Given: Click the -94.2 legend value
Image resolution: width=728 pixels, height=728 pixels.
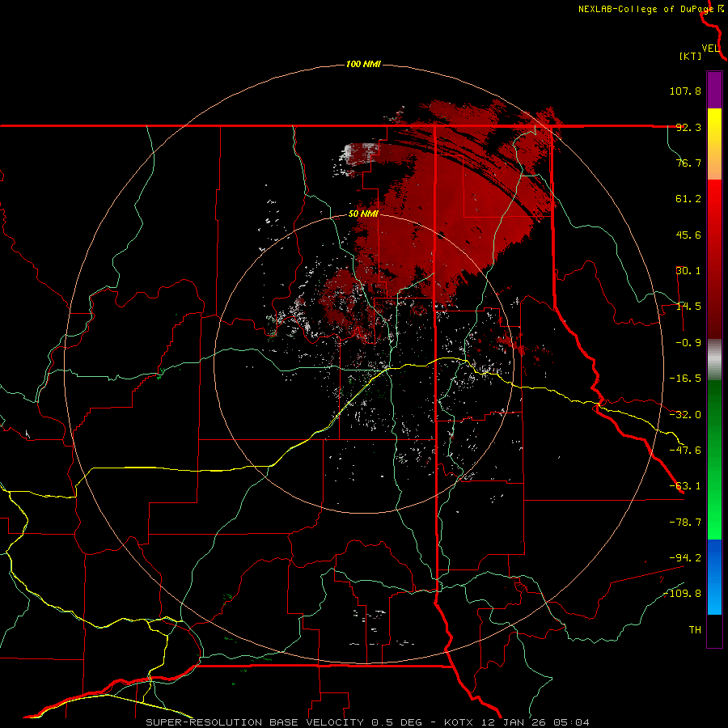Looking at the screenshot, I should pyautogui.click(x=685, y=557).
